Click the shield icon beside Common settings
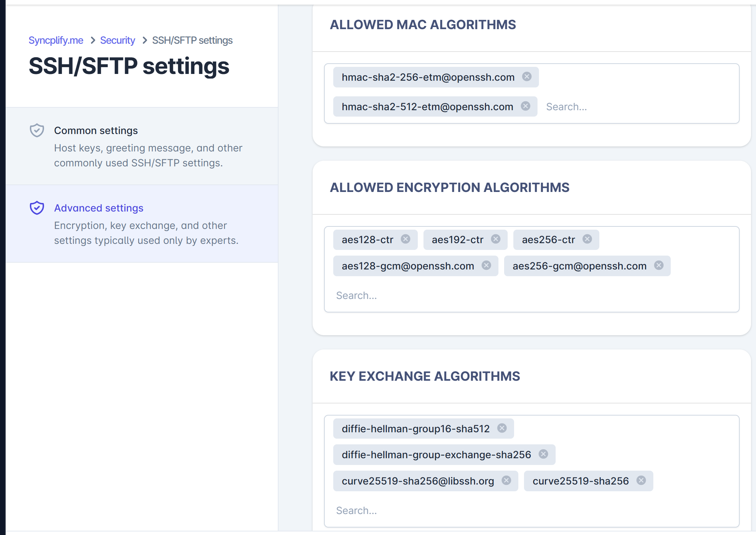756x535 pixels. click(37, 130)
